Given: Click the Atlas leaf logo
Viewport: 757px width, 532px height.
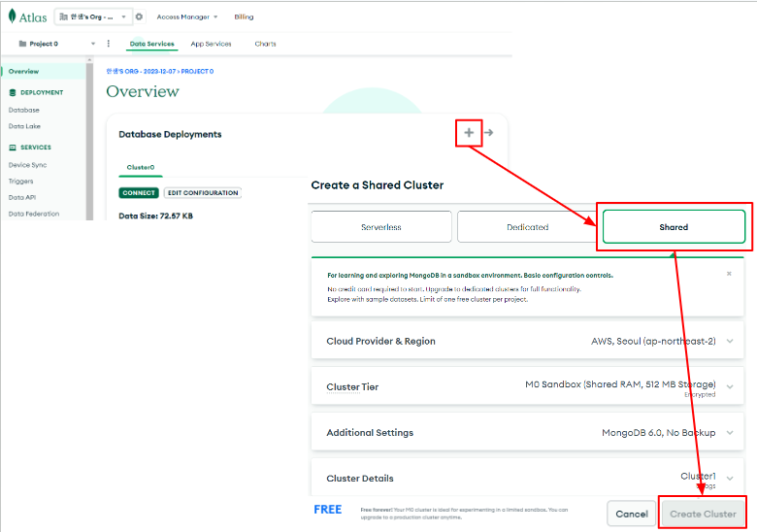Looking at the screenshot, I should tap(12, 17).
